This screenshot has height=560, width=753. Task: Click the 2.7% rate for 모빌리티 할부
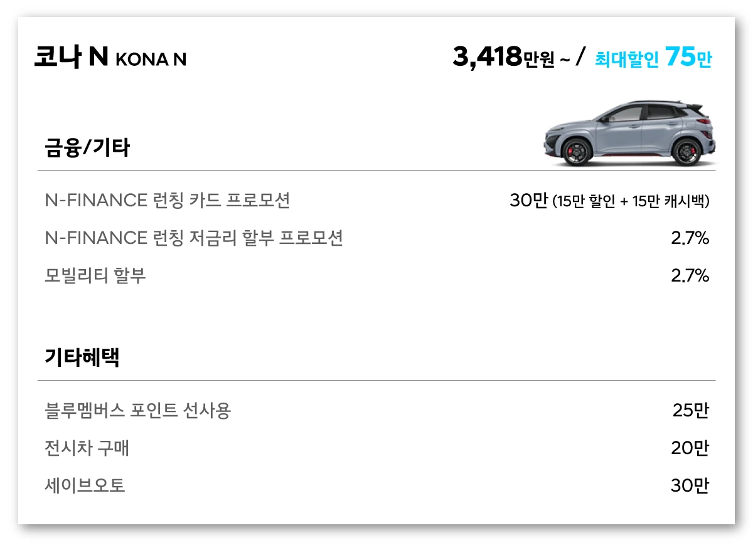[690, 276]
